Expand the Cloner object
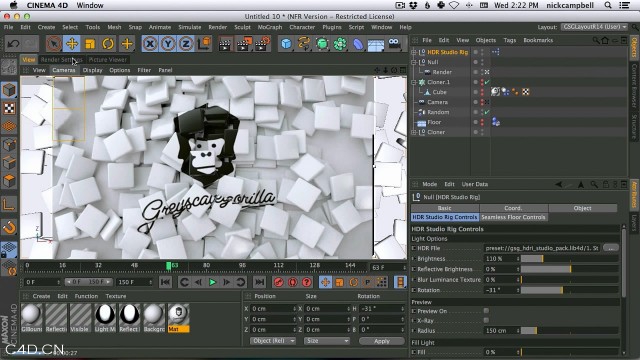This screenshot has width=640, height=360. 413,132
